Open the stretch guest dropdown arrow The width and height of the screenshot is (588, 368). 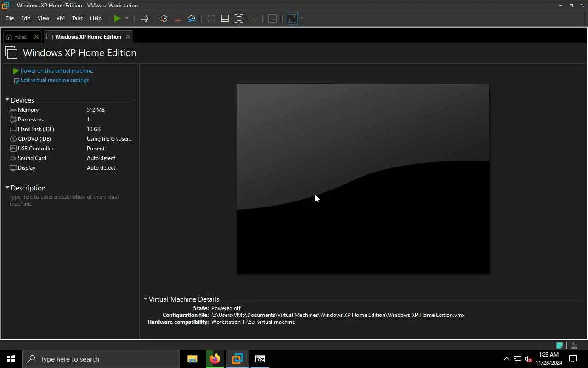point(302,18)
